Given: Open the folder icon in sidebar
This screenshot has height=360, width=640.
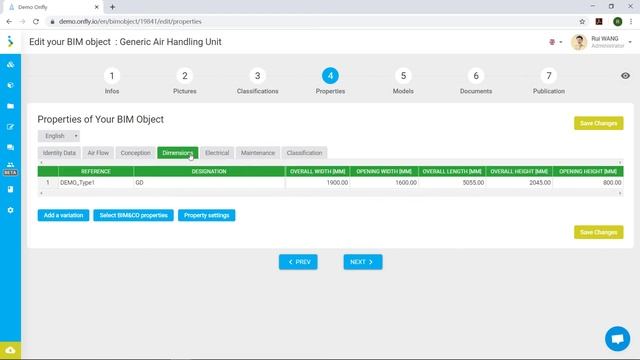Looking at the screenshot, I should coord(11,106).
